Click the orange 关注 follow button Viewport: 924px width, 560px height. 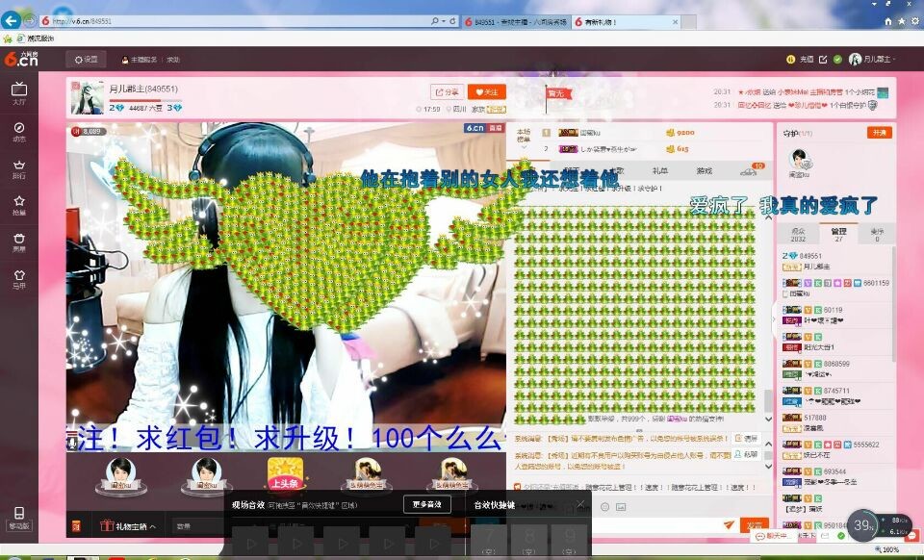tap(487, 91)
